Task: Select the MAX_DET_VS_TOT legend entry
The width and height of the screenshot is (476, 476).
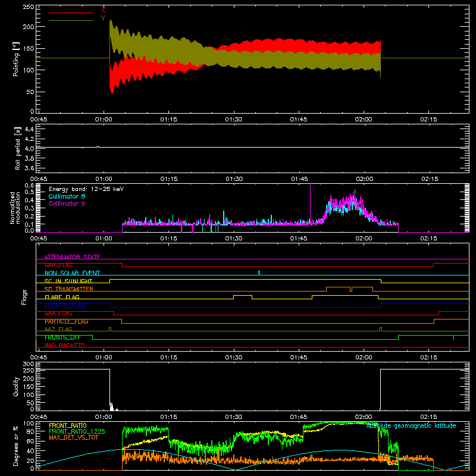Action: (73, 437)
